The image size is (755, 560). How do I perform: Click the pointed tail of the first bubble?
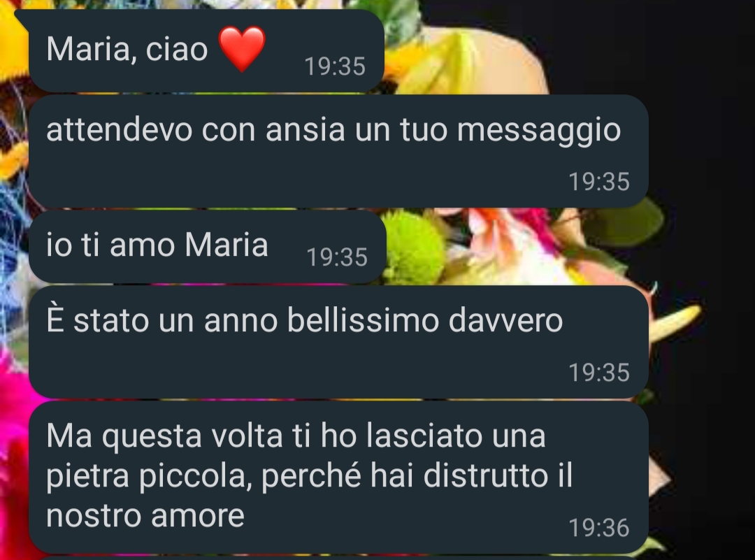pyautogui.click(x=23, y=15)
